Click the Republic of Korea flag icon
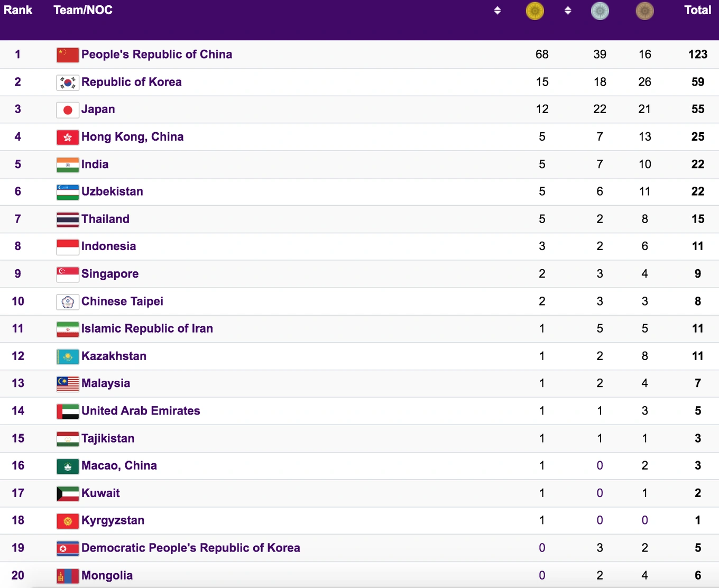 pyautogui.click(x=68, y=82)
